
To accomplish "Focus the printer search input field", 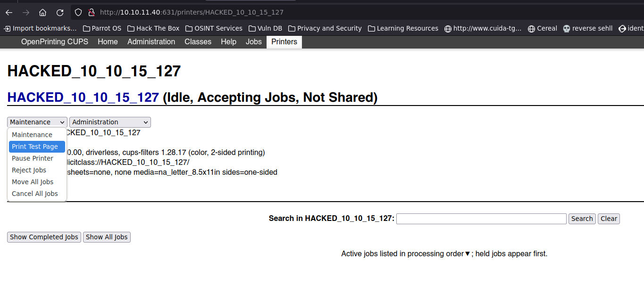I will click(x=481, y=219).
